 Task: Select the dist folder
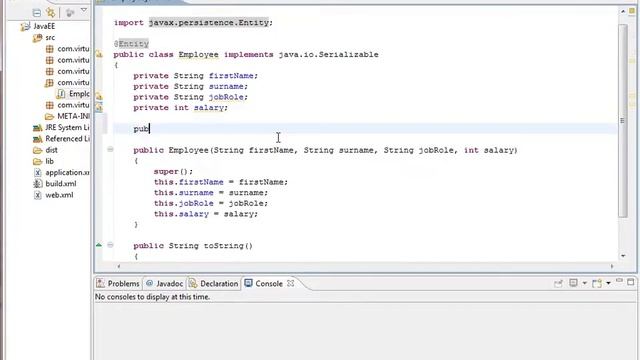point(51,150)
